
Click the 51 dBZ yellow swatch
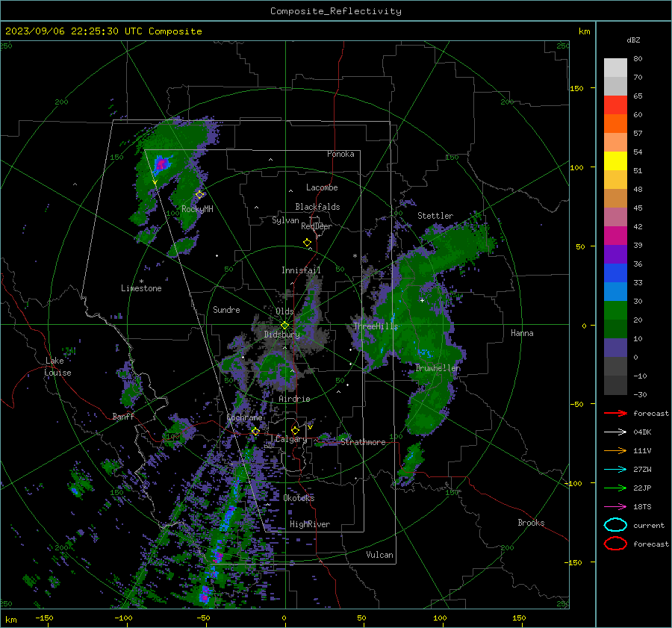click(615, 161)
